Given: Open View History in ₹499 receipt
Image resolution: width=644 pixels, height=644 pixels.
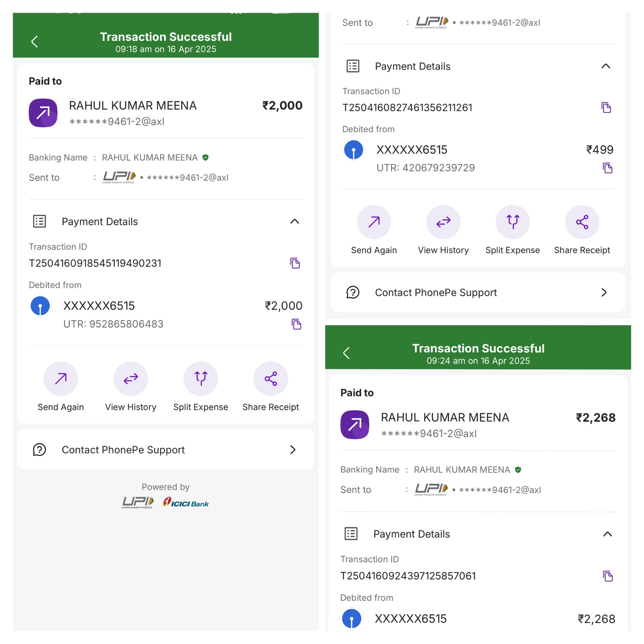Looking at the screenshot, I should [x=443, y=222].
